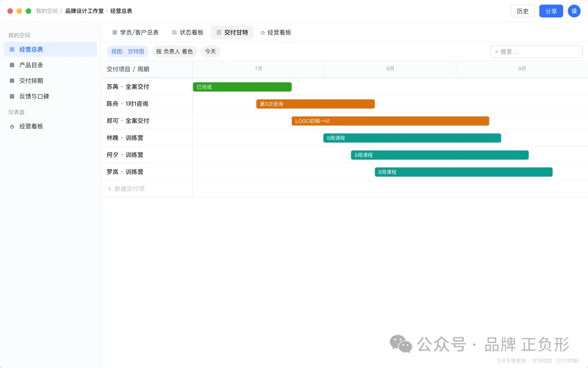
Task: Click the grid icon on 学员/客户总表 tab
Action: pyautogui.click(x=115, y=32)
